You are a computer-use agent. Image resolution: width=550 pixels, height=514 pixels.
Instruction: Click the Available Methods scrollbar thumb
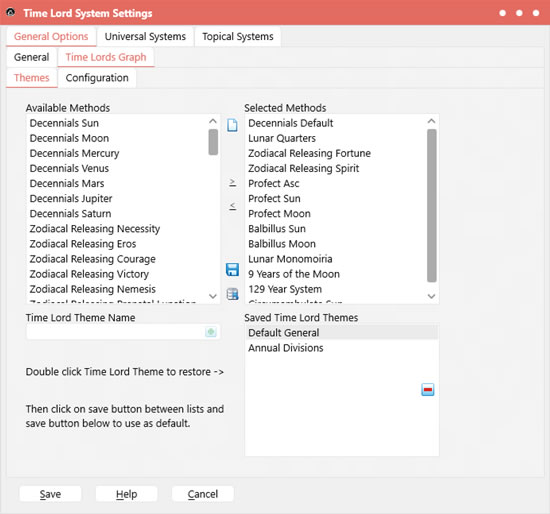[x=213, y=142]
